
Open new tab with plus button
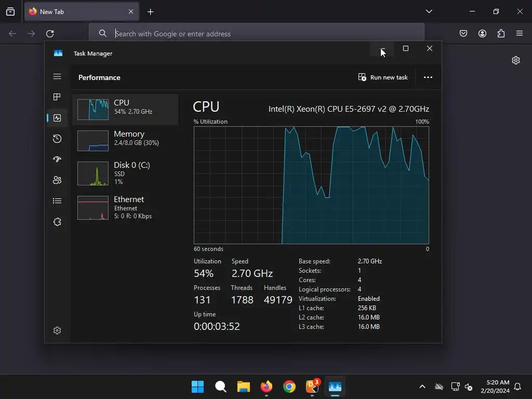(x=150, y=12)
